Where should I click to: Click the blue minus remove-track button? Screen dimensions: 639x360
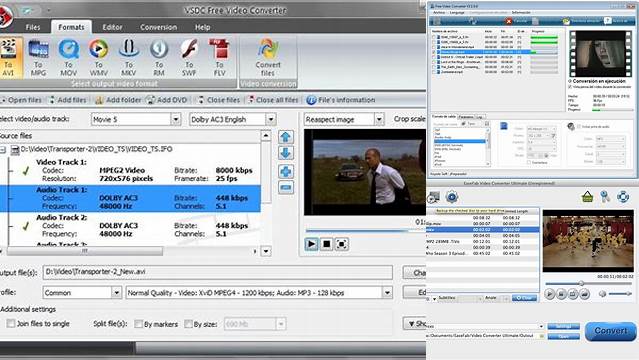tap(286, 188)
